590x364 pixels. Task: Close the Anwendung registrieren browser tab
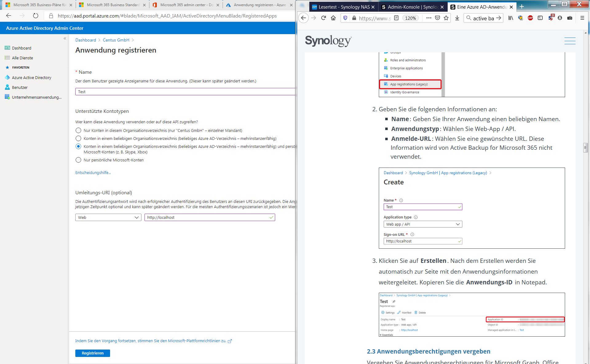(291, 5)
